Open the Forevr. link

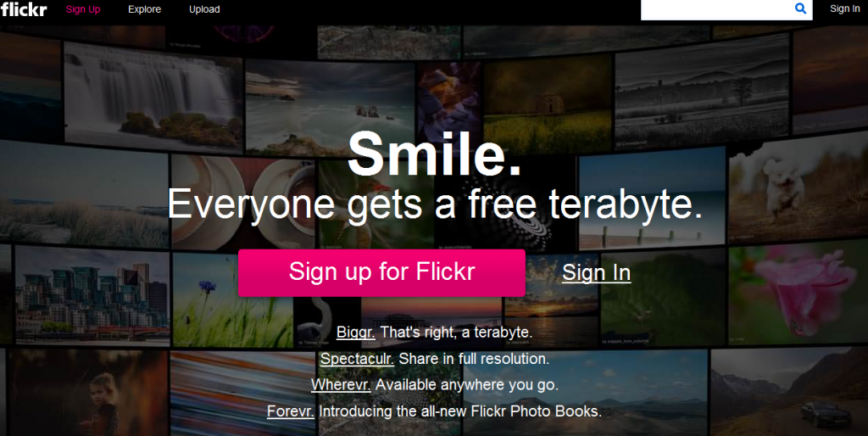[291, 411]
